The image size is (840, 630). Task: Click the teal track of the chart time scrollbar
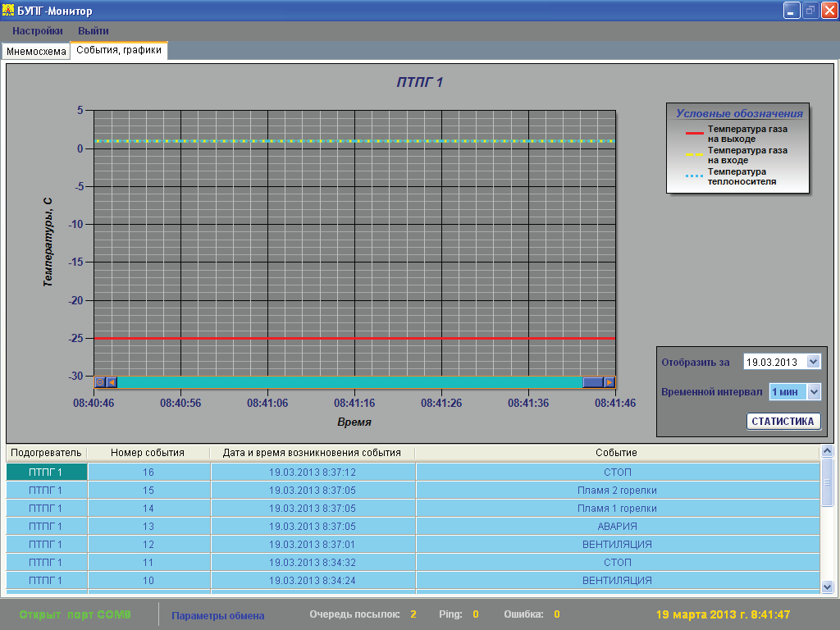pyautogui.click(x=349, y=382)
